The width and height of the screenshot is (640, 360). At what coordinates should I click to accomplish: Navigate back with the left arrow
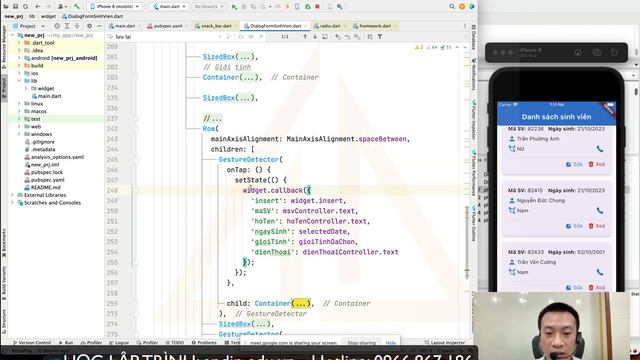(x=38, y=7)
